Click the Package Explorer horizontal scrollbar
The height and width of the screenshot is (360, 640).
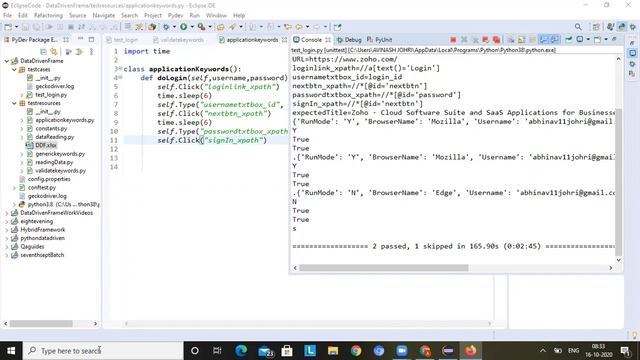pyautogui.click(x=41, y=324)
